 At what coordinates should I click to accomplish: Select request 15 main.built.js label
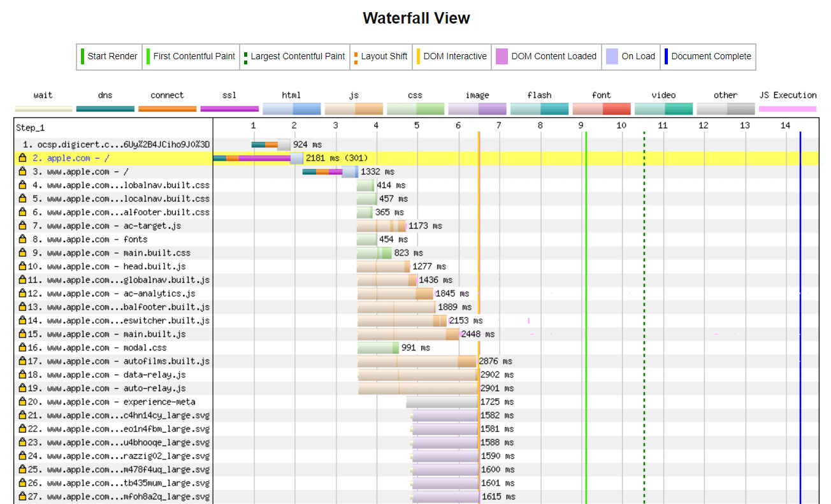coord(107,335)
